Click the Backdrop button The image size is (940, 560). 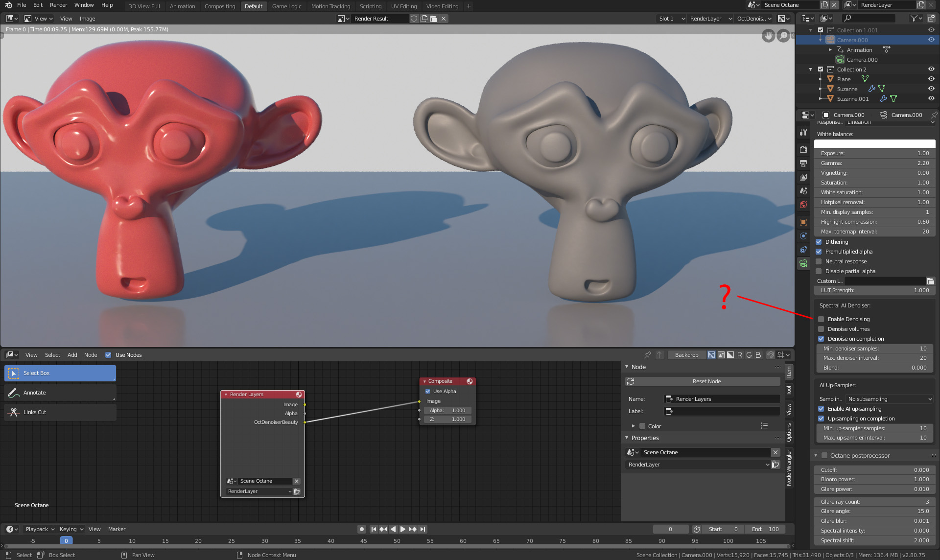(x=686, y=355)
